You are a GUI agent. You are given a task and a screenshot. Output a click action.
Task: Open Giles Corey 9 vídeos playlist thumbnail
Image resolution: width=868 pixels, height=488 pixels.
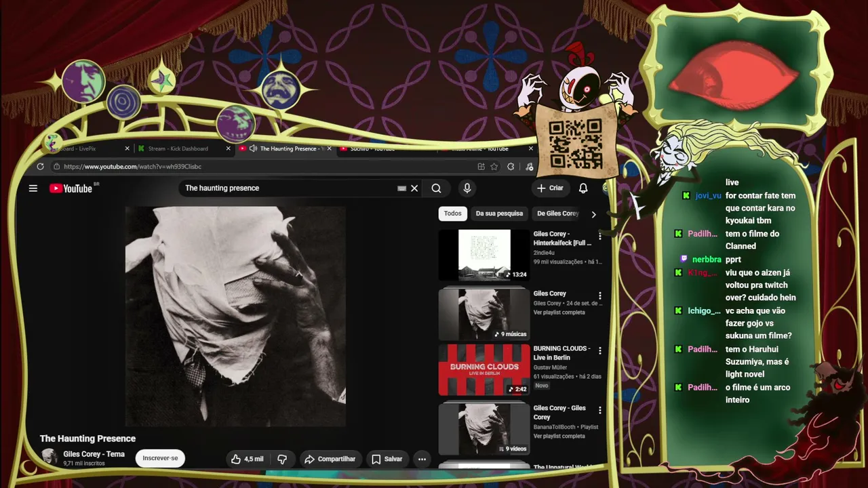(x=484, y=429)
